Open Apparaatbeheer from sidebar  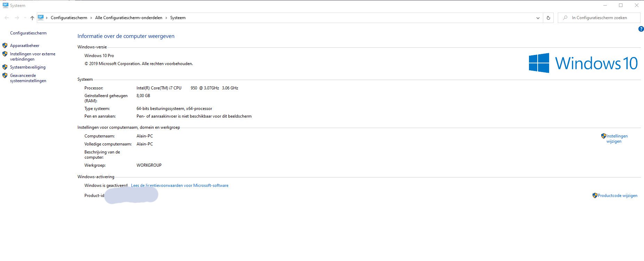(x=25, y=46)
